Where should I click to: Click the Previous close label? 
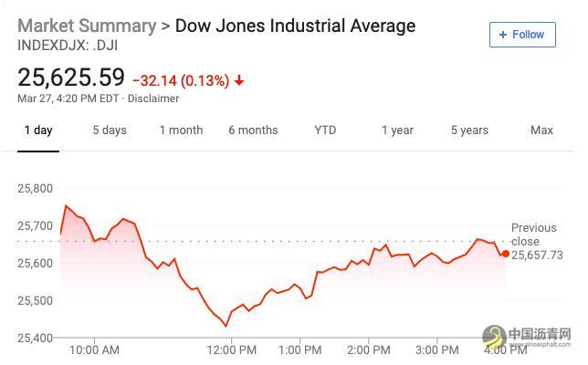pyautogui.click(x=533, y=235)
